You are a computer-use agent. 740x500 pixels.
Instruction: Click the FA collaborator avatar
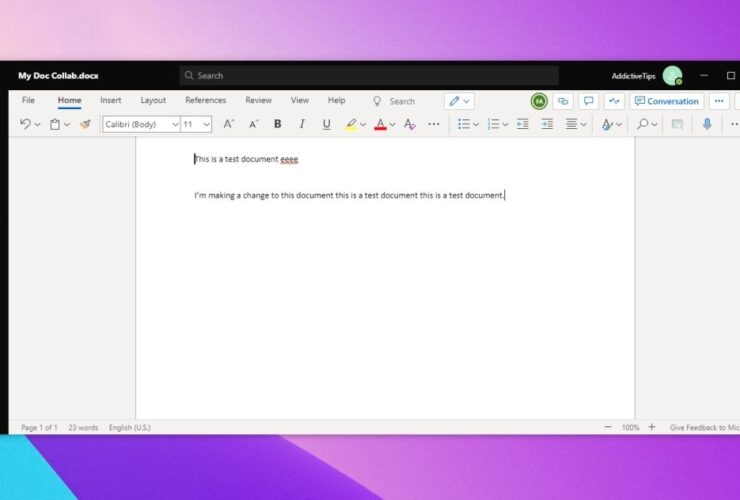pos(539,101)
